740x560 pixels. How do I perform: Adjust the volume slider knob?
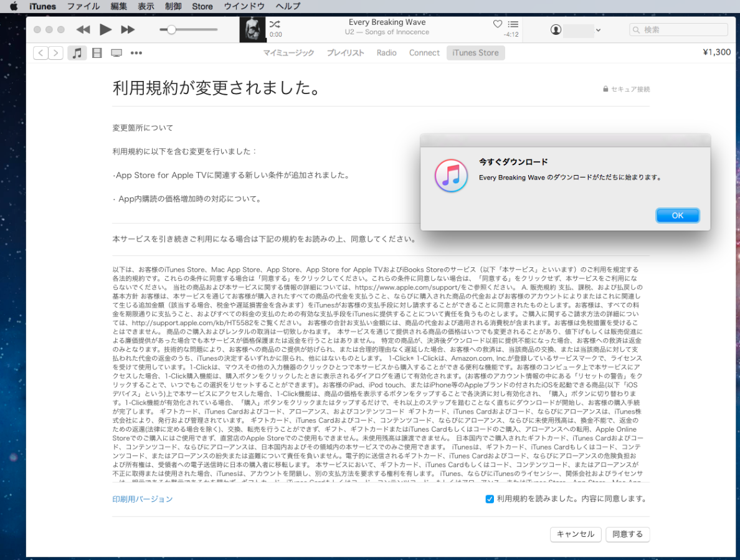[x=171, y=30]
